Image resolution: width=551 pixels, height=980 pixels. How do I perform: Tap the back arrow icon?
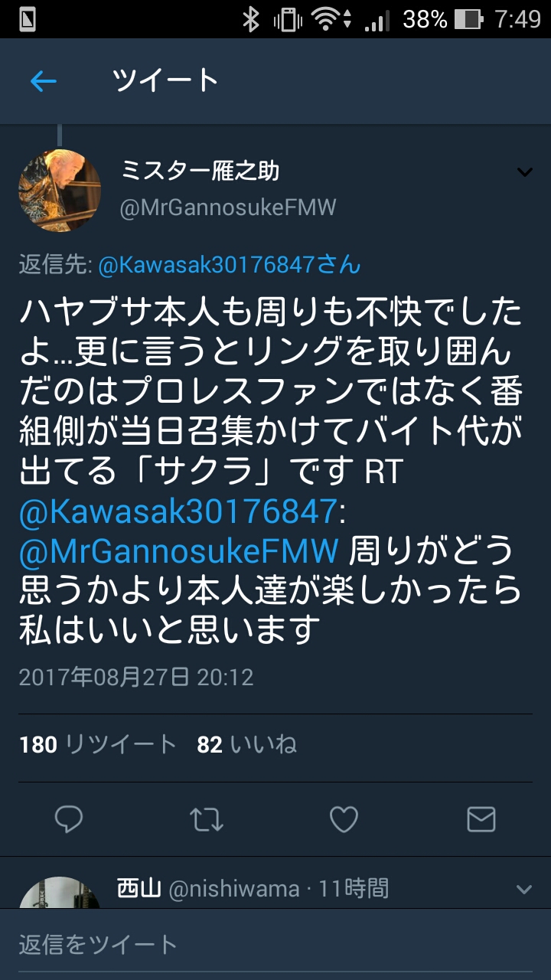(44, 81)
